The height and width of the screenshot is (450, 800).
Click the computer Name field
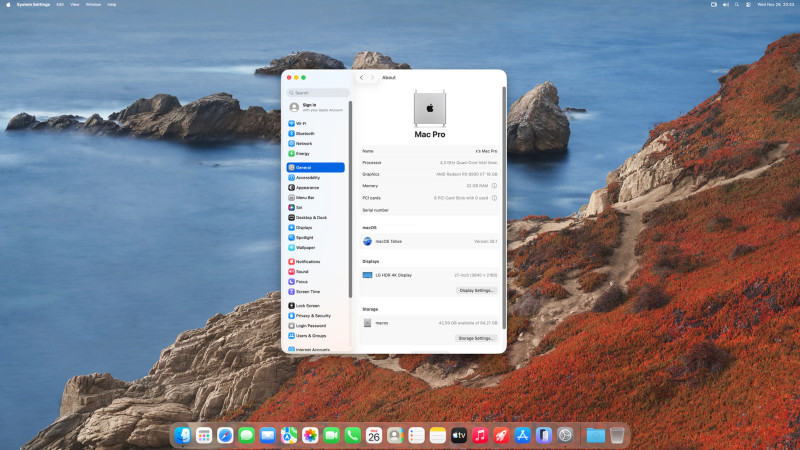coord(430,151)
